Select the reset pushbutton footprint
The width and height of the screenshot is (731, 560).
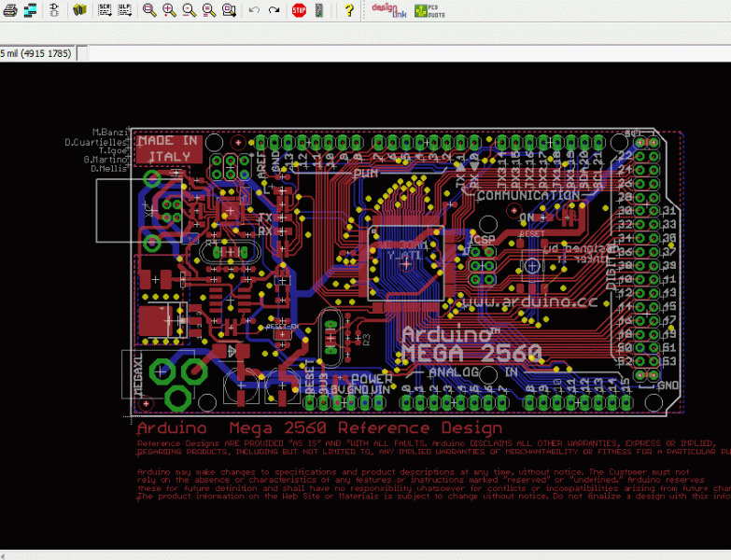pyautogui.click(x=532, y=266)
